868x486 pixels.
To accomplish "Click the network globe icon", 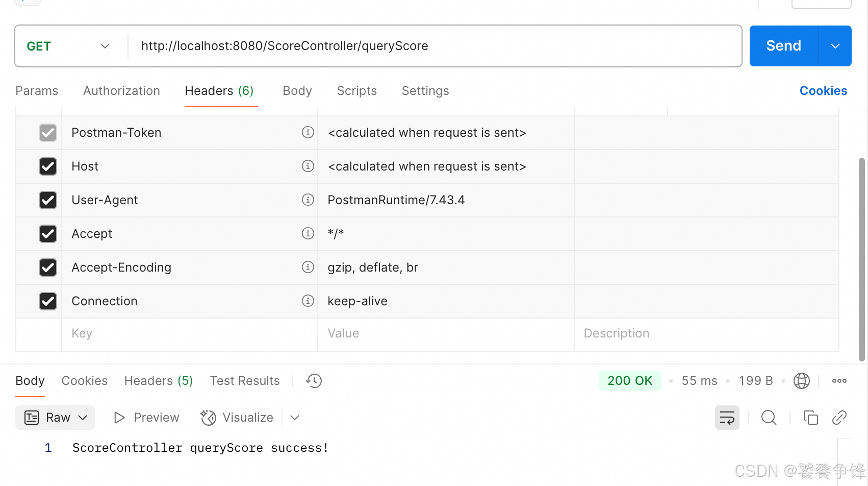I will pyautogui.click(x=801, y=381).
